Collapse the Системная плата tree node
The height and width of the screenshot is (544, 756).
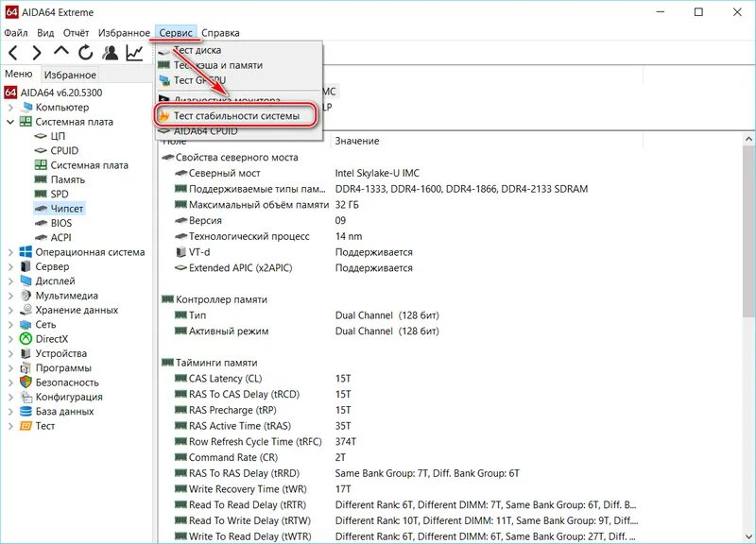point(10,122)
